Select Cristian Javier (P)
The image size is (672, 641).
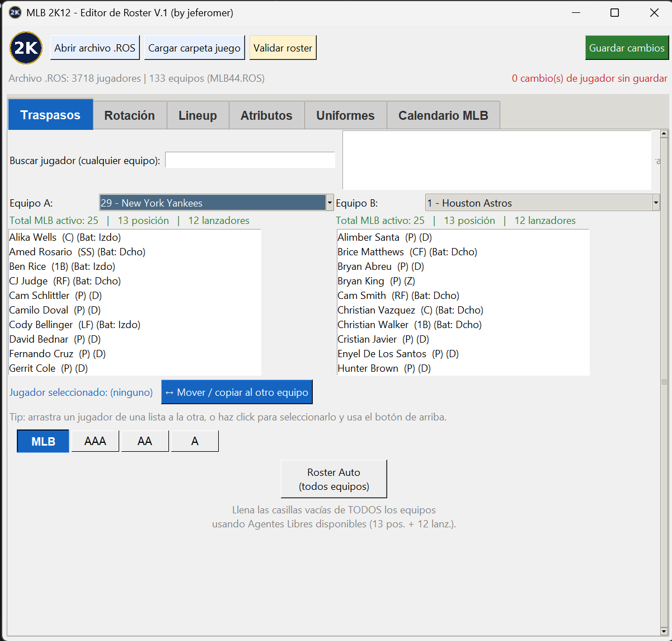[463, 339]
